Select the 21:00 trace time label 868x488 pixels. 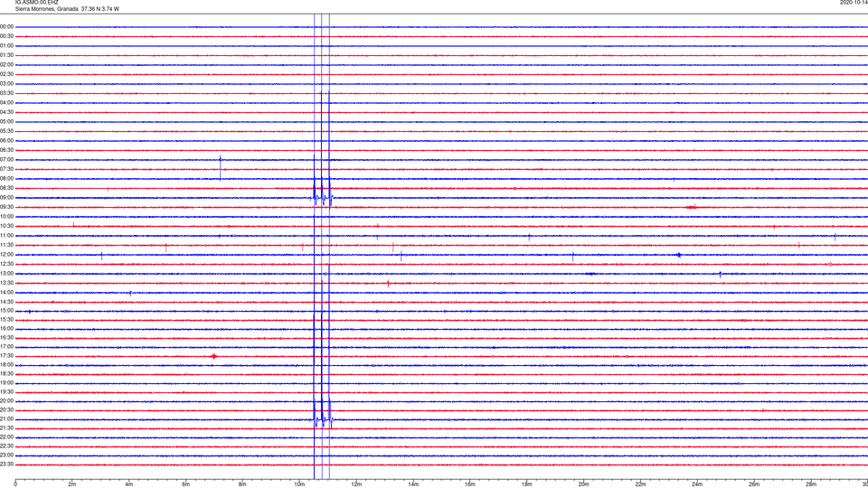[x=6, y=418]
